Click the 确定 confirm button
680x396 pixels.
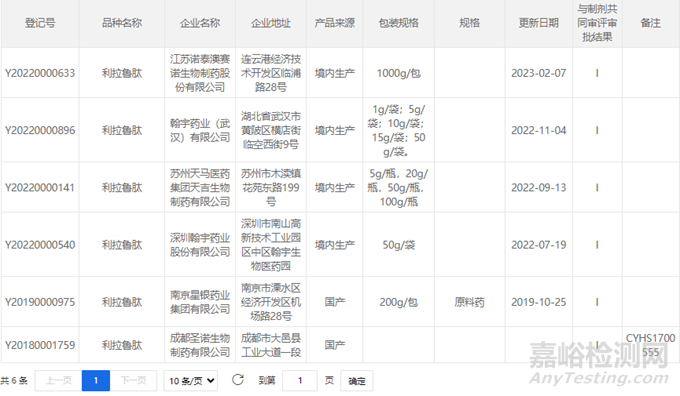point(356,381)
